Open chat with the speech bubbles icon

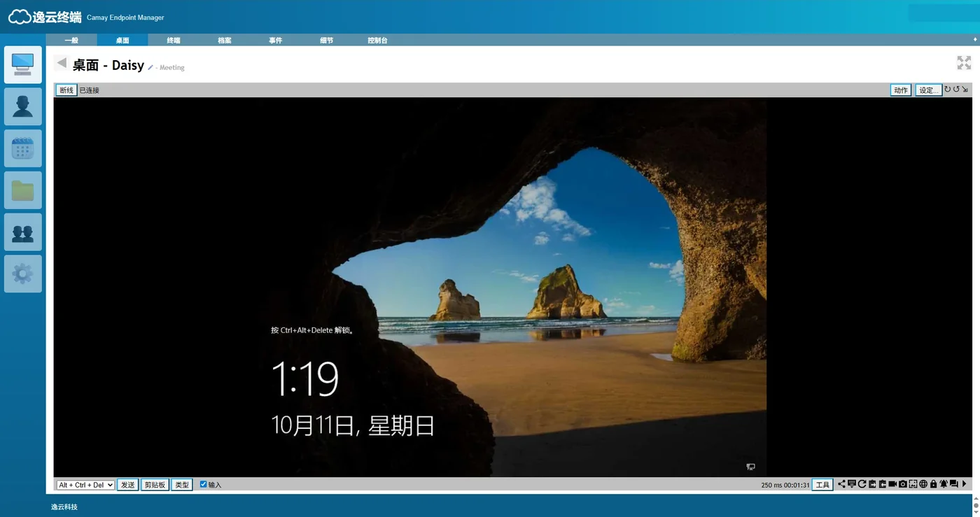pyautogui.click(x=953, y=484)
